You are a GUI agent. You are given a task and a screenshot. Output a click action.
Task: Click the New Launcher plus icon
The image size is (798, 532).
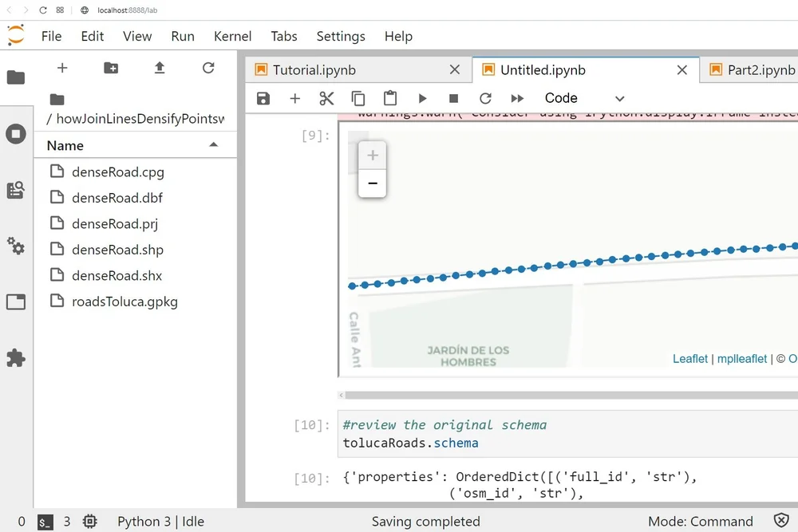click(x=62, y=68)
